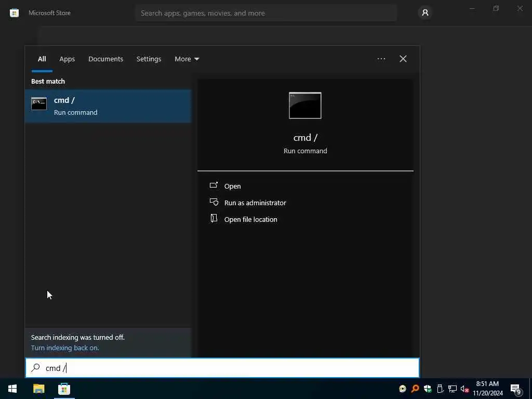Switch to the Apps search tab

coord(67,59)
